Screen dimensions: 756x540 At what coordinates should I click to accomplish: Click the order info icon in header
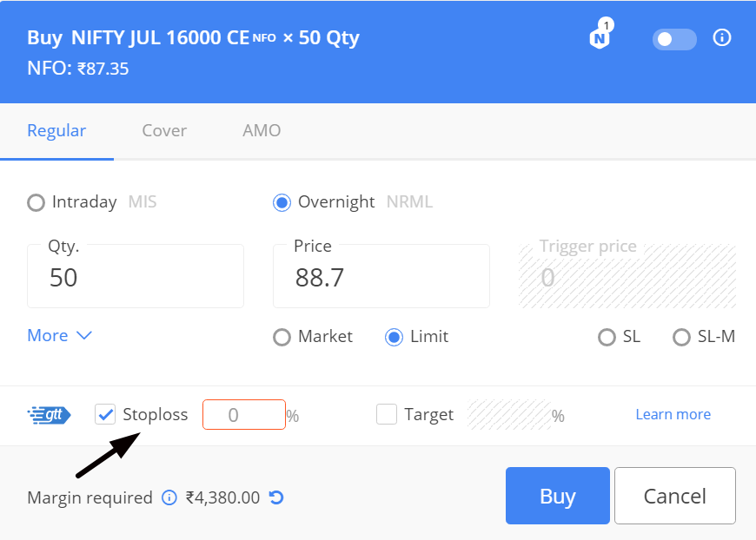pos(722,37)
